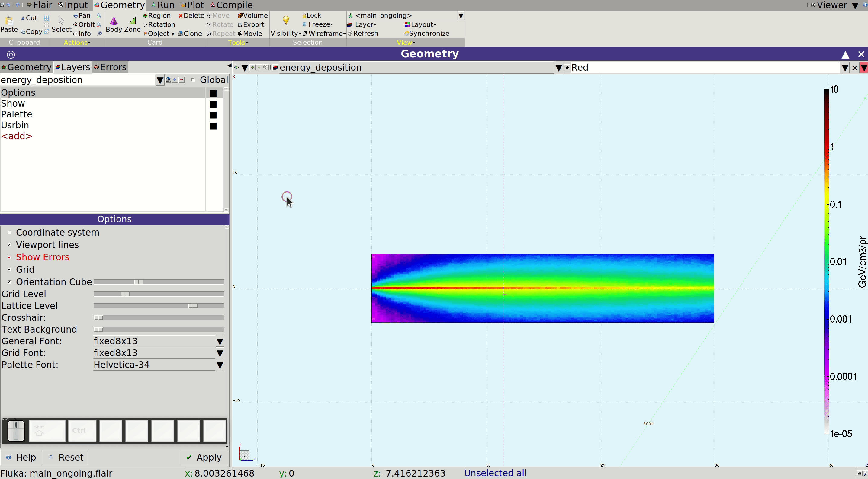Open the Plot ribbon tab
Viewport: 868px width, 479px height.
click(192, 5)
